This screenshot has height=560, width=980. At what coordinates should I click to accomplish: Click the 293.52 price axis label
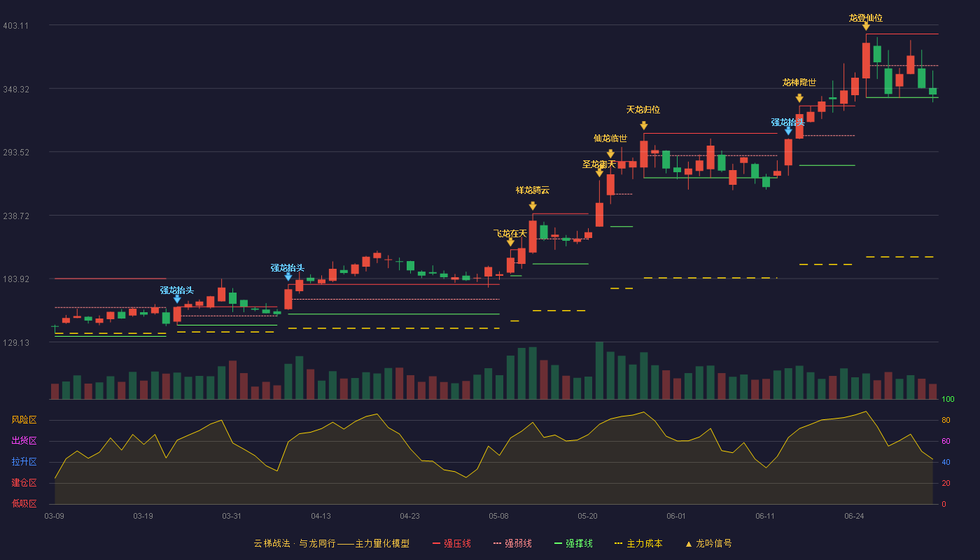click(15, 153)
